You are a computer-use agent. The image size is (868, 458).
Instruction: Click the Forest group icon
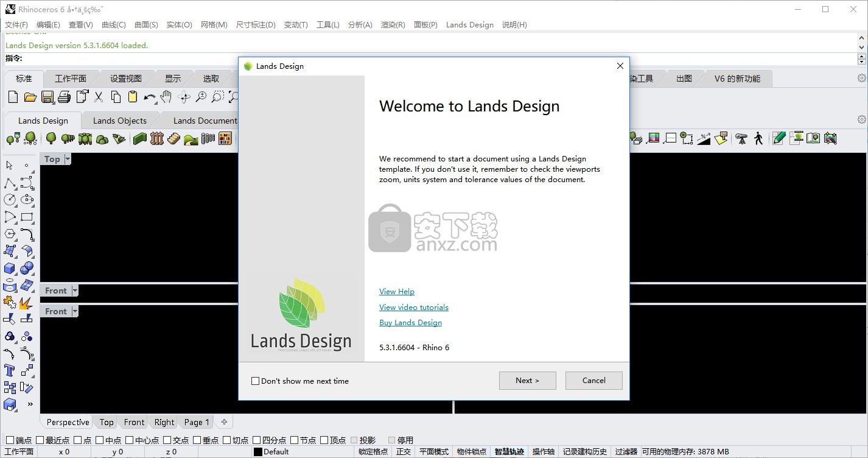(x=85, y=138)
